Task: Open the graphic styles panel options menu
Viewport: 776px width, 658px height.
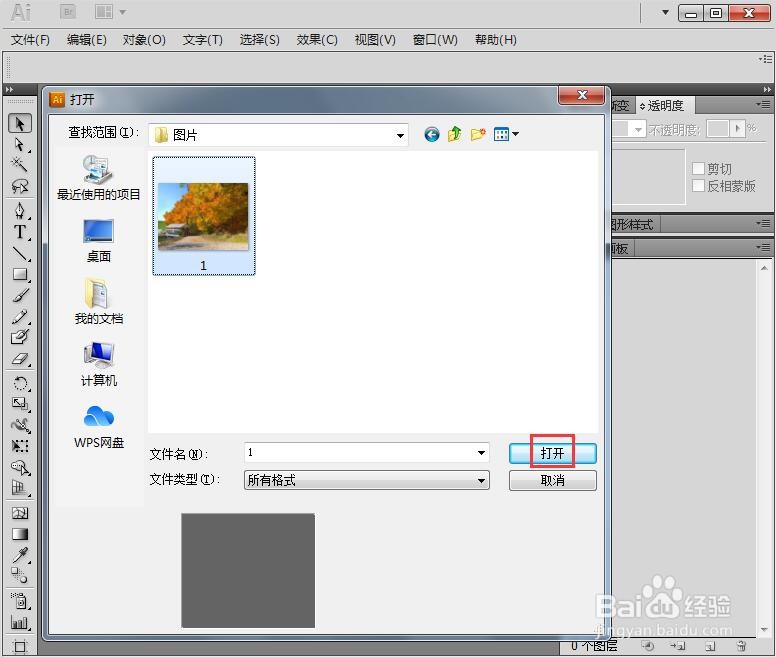Action: coord(765,224)
